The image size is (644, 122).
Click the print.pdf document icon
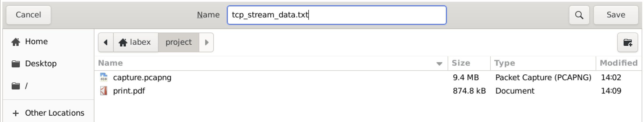tap(103, 91)
